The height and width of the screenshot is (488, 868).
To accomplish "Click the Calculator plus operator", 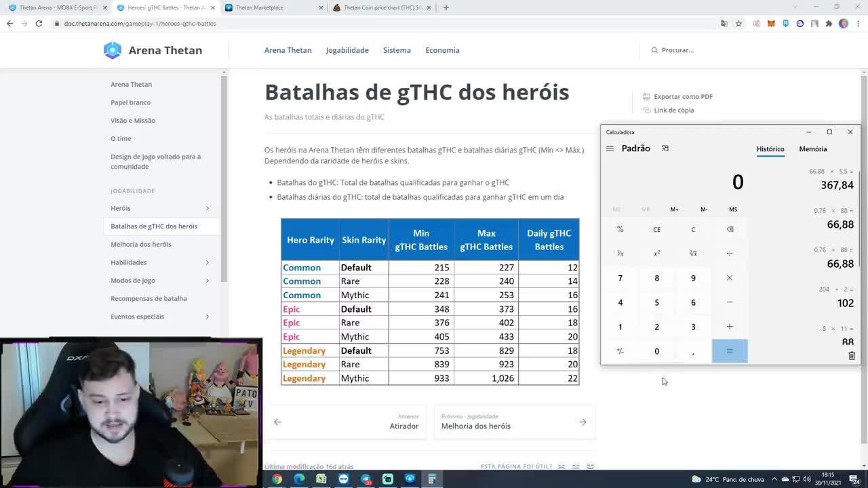I will click(730, 327).
